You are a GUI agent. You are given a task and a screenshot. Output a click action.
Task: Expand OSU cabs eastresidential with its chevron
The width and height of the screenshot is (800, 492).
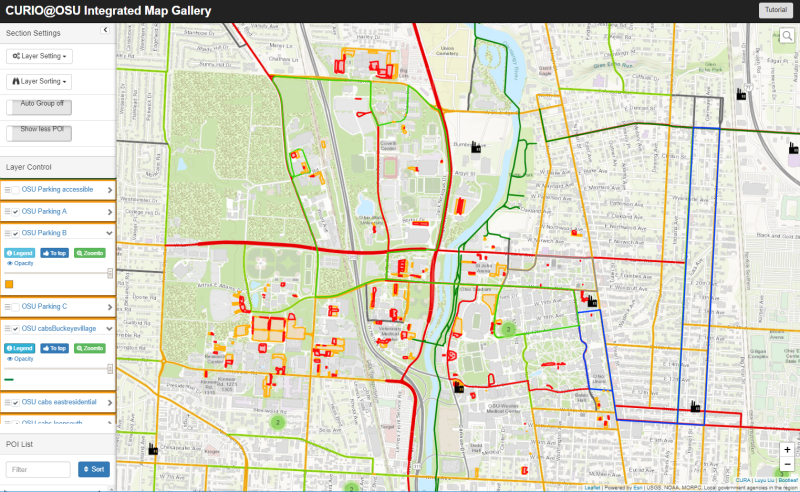pos(109,402)
